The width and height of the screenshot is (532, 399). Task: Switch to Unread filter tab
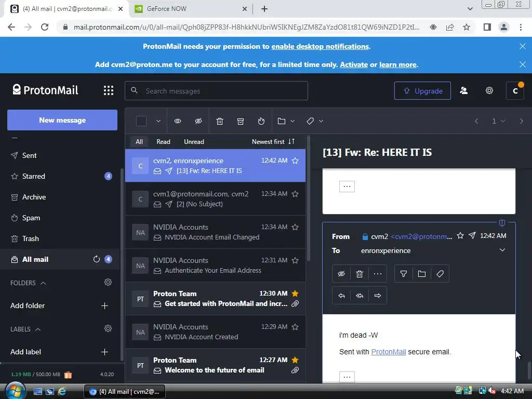coord(194,142)
